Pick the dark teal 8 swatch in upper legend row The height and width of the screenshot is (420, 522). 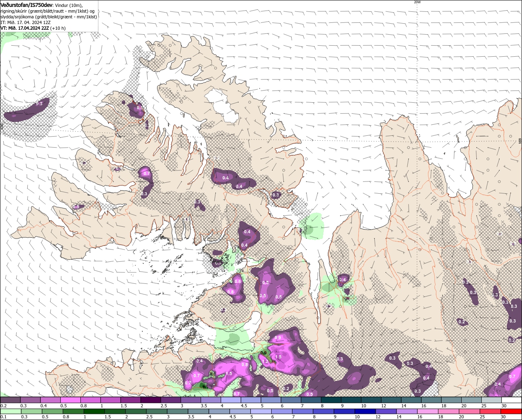tap(331, 400)
